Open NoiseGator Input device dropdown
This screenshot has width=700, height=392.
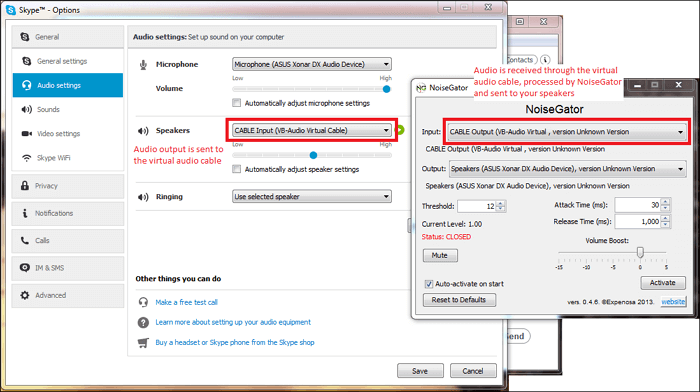pyautogui.click(x=567, y=132)
